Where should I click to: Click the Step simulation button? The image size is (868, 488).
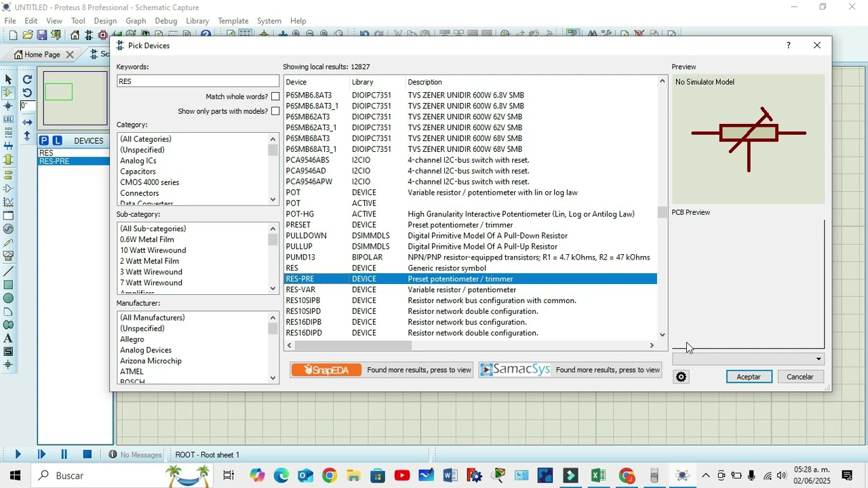point(41,455)
